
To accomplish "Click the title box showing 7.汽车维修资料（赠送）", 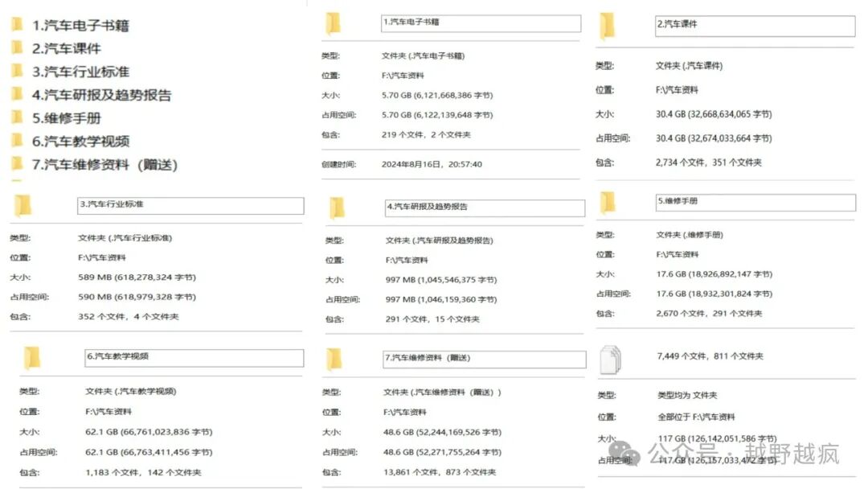I will (483, 359).
